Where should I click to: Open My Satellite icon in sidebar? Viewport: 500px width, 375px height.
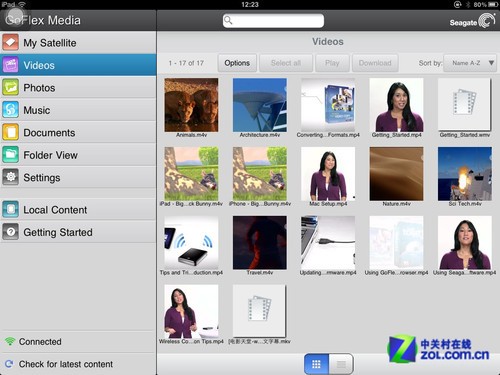(10, 42)
